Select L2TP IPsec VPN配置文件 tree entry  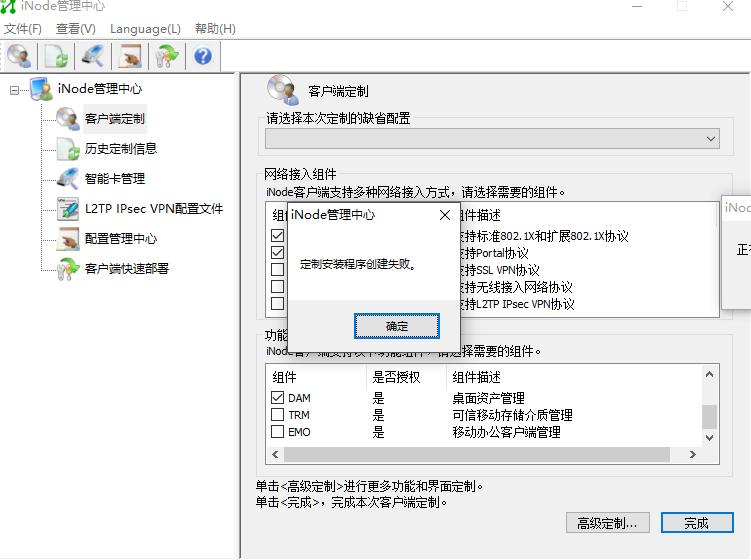(154, 209)
